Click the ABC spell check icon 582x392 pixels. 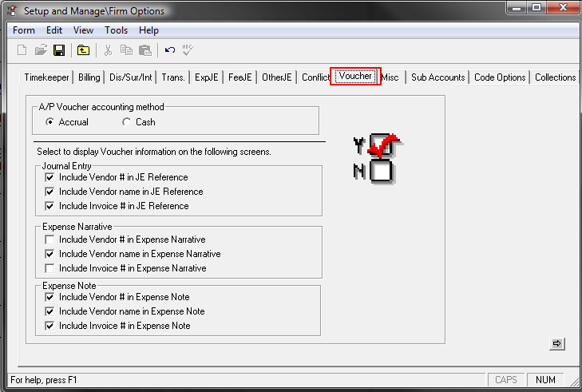[x=188, y=50]
